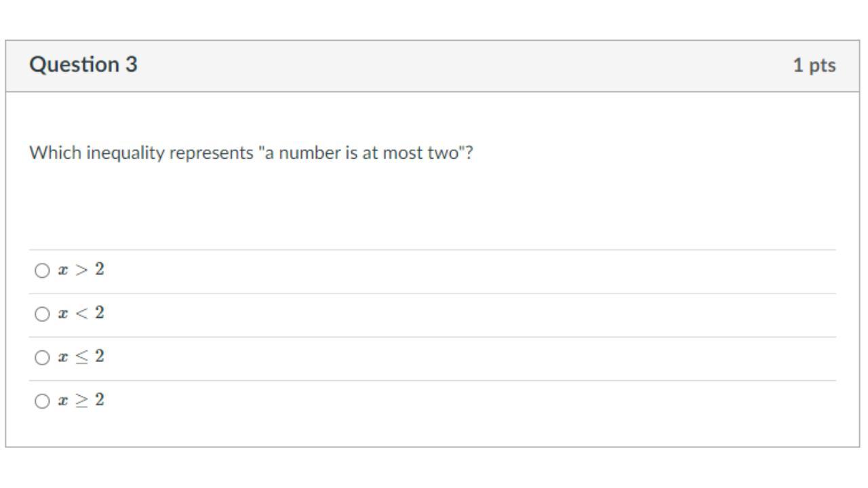Click the word 'represents' in the question
868x488 pixels.
pos(211,154)
